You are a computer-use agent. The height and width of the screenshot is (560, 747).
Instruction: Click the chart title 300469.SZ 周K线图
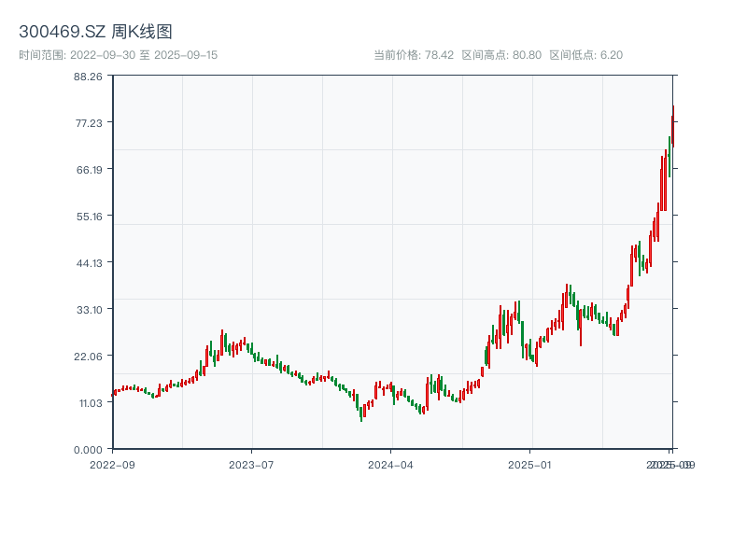(95, 33)
